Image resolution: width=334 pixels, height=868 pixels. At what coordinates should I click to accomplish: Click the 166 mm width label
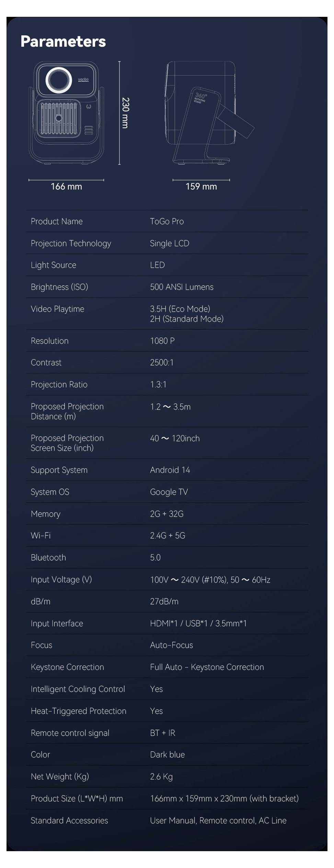pos(66,186)
